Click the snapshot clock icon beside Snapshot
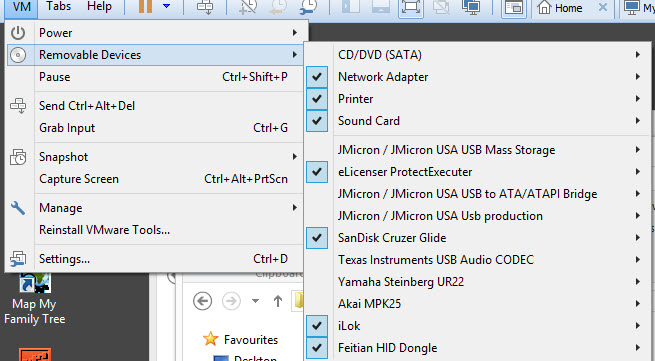This screenshot has height=361, width=655. click(18, 157)
